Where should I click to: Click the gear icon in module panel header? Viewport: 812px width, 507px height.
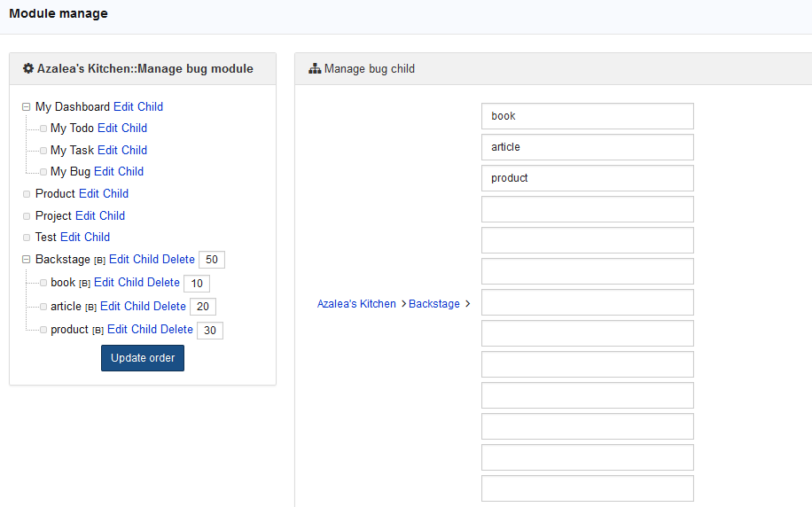28,69
